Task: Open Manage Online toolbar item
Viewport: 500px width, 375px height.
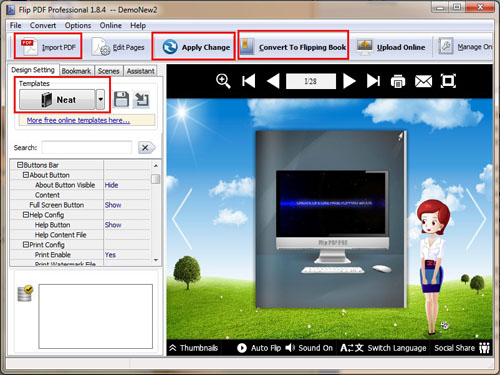Action: tap(464, 47)
